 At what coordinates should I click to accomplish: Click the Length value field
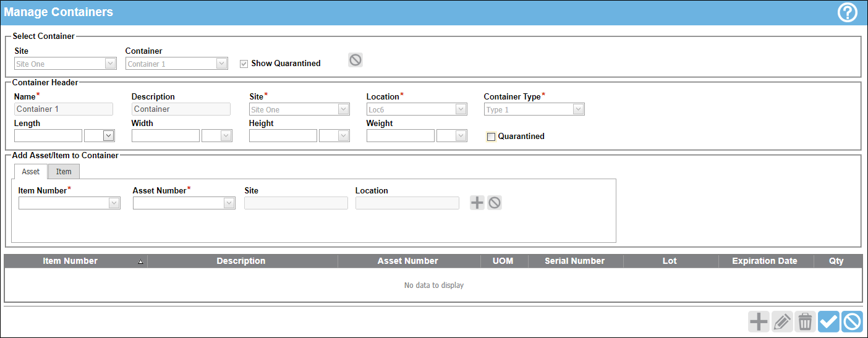[48, 136]
